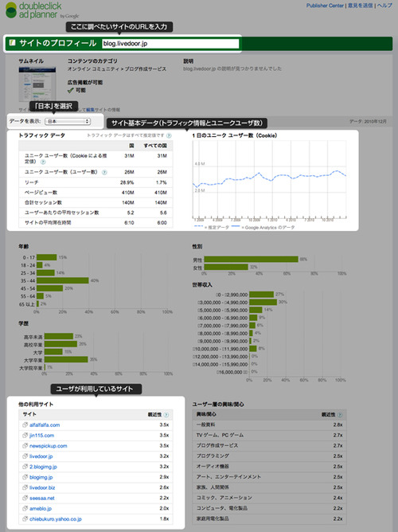
Task: Open the Publisher Center link
Action: (325, 6)
